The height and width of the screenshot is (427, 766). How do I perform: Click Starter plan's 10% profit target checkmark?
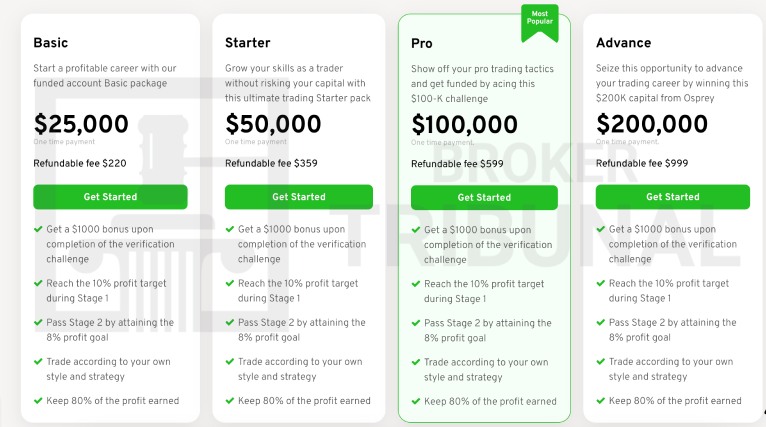[230, 283]
